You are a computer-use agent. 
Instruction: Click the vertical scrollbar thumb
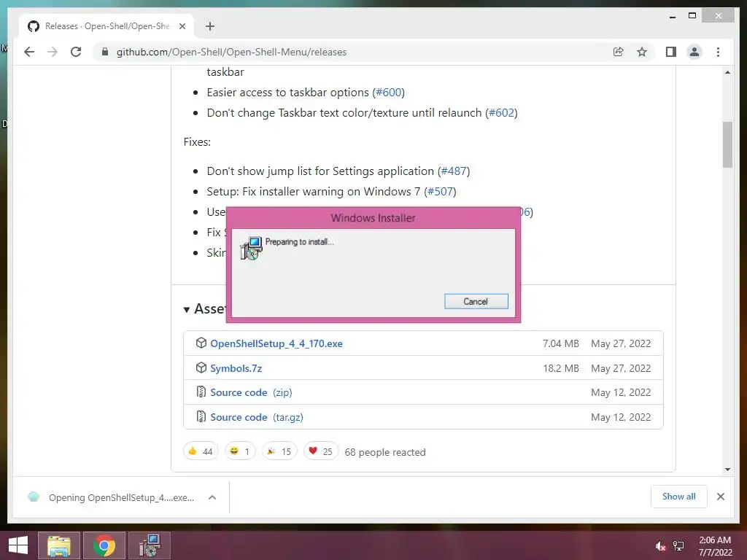[x=727, y=145]
